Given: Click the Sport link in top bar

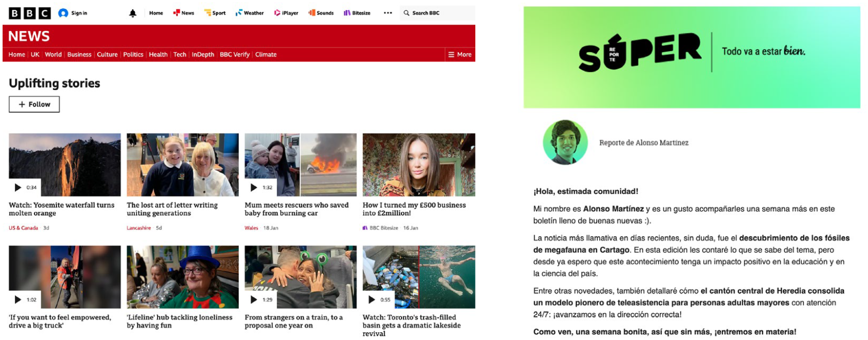Looking at the screenshot, I should pos(215,13).
